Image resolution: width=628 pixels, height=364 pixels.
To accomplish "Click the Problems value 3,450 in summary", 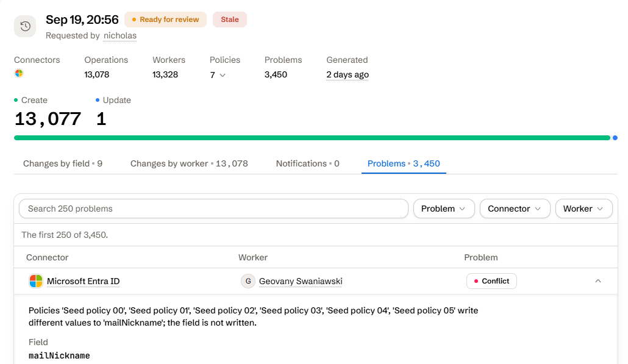I will [276, 74].
